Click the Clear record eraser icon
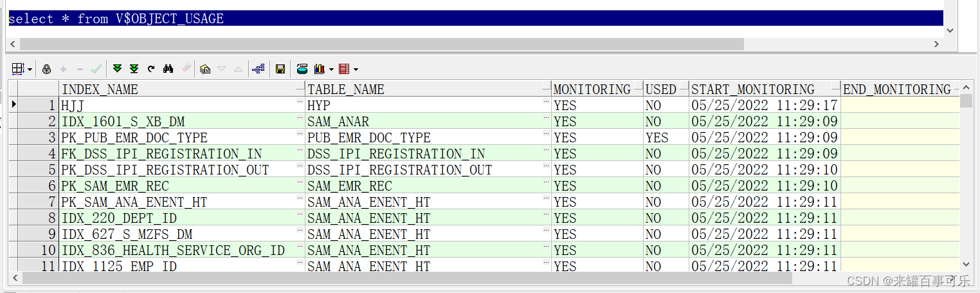This screenshot has height=293, width=980. (186, 69)
